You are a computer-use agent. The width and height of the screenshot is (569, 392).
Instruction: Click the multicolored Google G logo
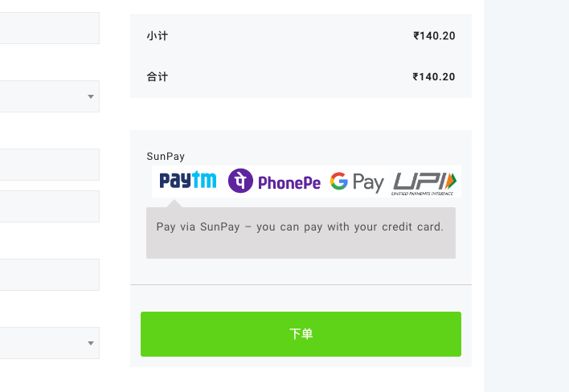tap(339, 181)
